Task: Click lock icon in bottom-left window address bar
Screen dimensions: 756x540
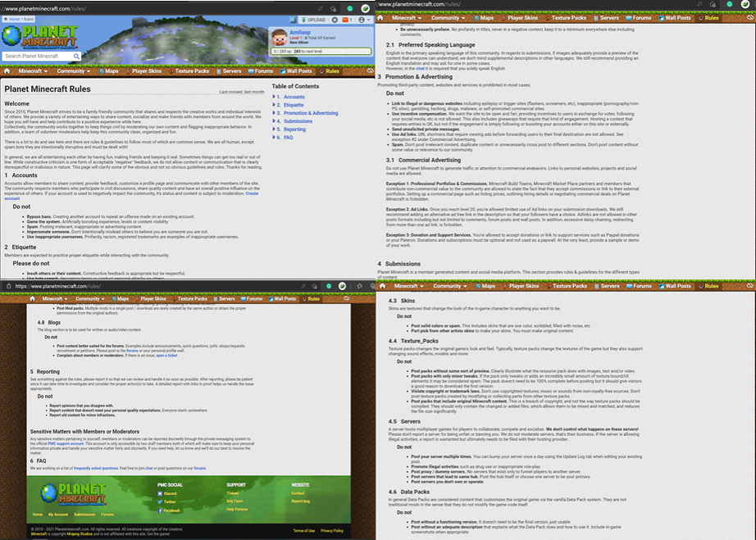Action: 9,286
